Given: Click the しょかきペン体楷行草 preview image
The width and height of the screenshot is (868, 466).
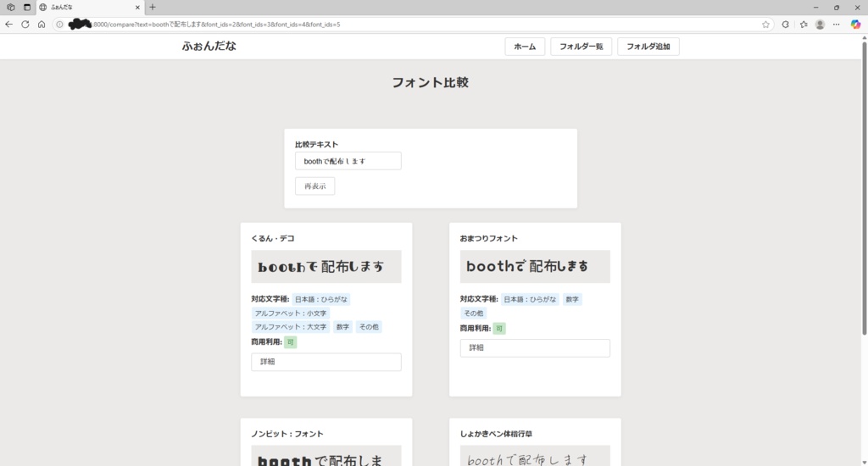Looking at the screenshot, I should coord(535,456).
